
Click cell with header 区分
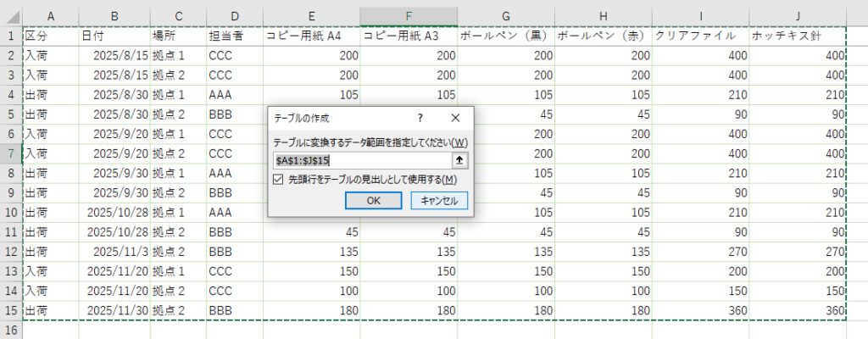(50, 36)
